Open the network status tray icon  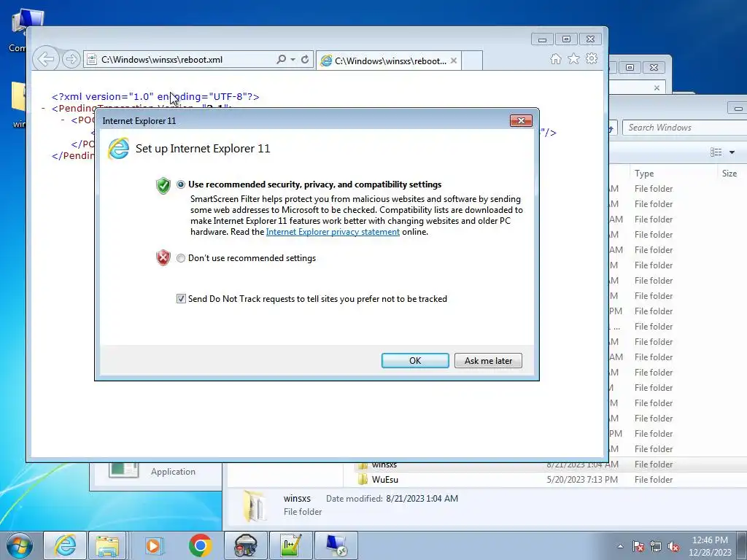tap(656, 546)
